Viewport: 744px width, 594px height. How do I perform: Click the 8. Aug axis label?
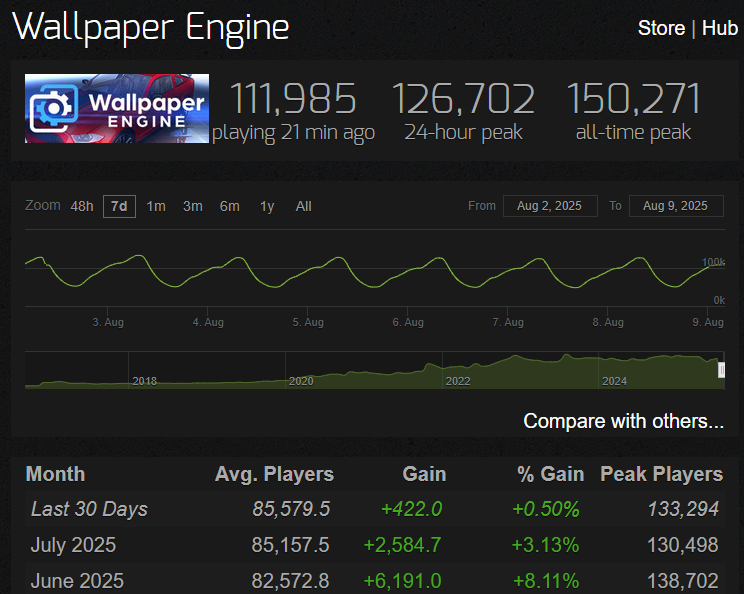(608, 322)
